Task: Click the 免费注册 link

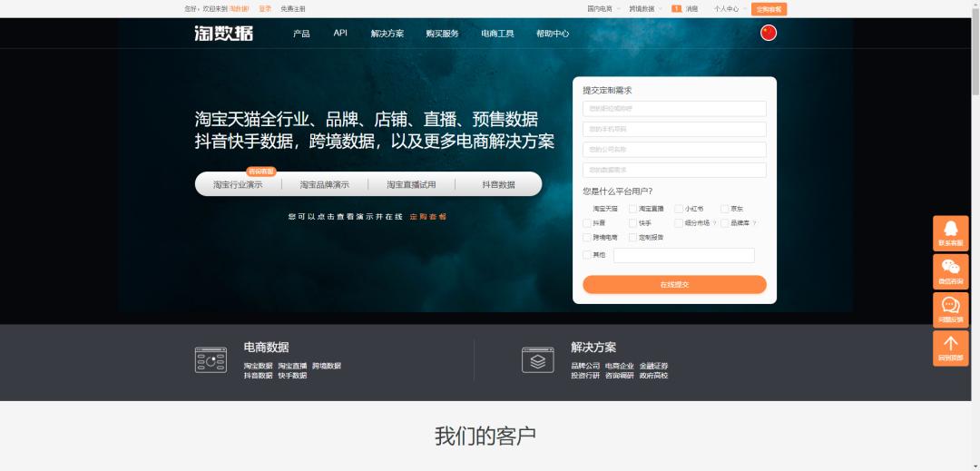Action: pos(293,9)
